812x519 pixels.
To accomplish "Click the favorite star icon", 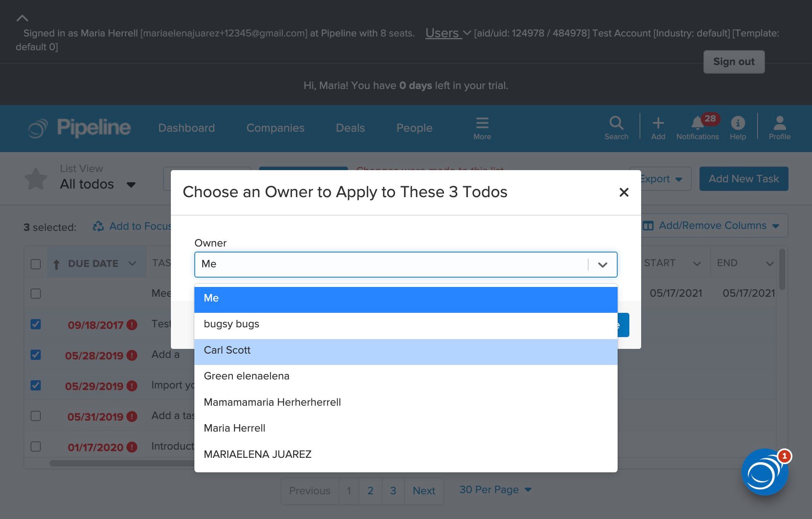I will click(x=36, y=179).
